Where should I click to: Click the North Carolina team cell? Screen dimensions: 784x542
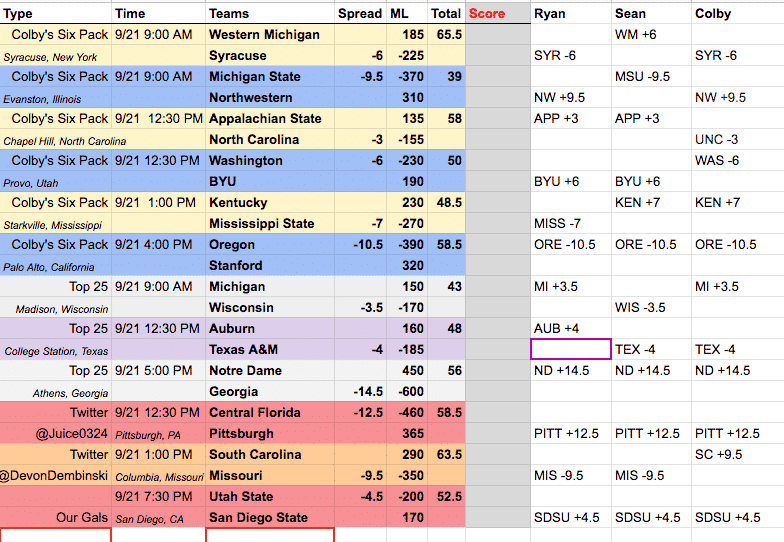pos(270,140)
